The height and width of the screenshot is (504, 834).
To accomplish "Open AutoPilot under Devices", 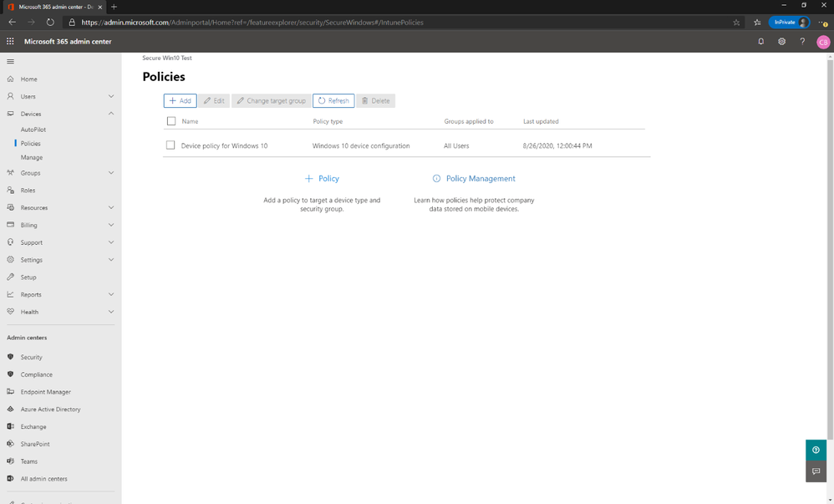I will [x=33, y=130].
